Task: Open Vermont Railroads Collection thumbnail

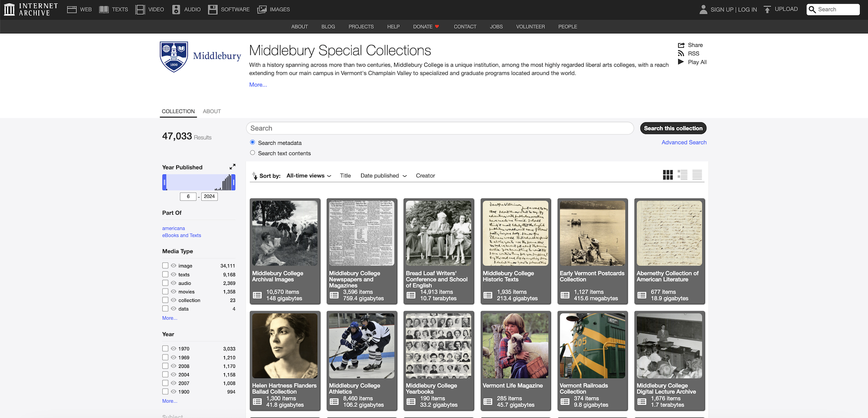Action: (593, 346)
